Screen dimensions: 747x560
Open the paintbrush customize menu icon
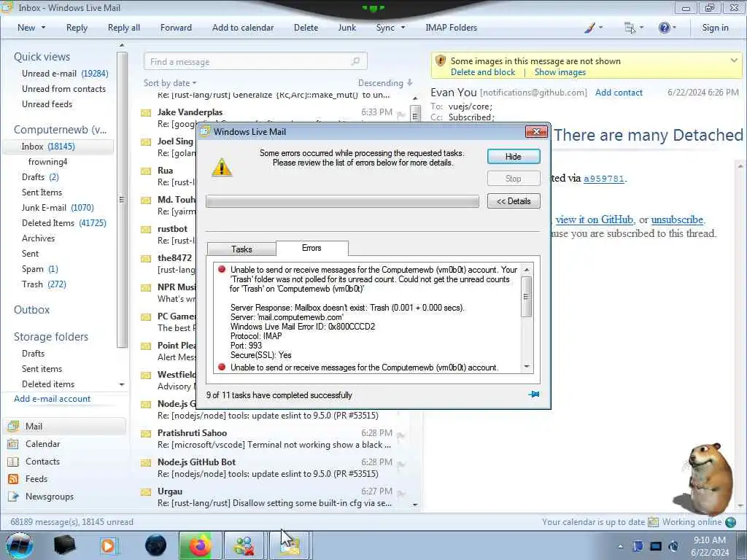tap(589, 28)
